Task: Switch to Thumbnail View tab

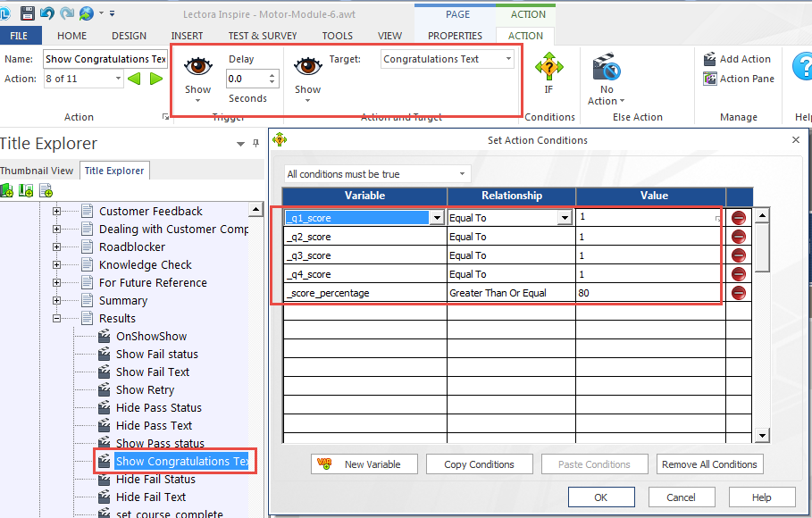Action: (x=37, y=171)
